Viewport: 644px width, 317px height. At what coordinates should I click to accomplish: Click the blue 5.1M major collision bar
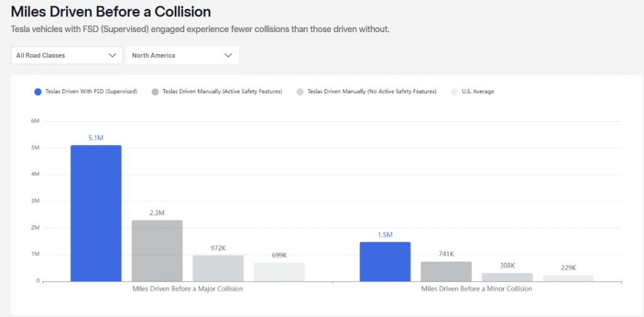tap(96, 213)
